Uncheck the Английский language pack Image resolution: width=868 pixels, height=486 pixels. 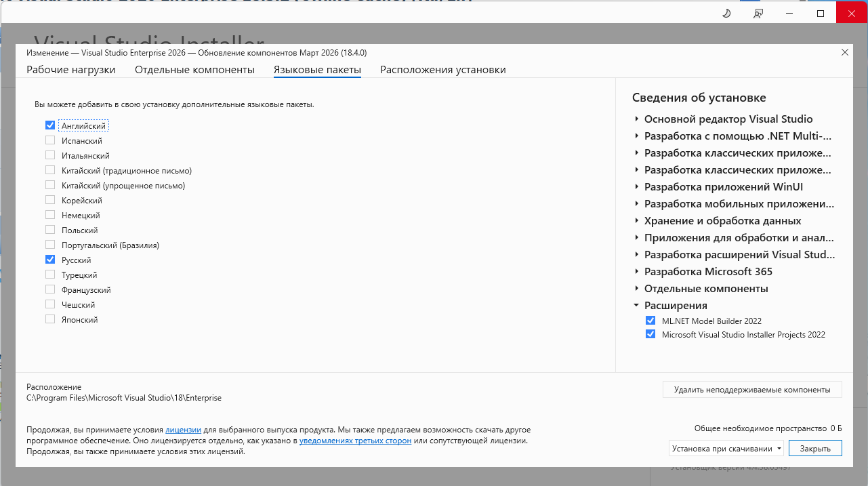(x=50, y=125)
